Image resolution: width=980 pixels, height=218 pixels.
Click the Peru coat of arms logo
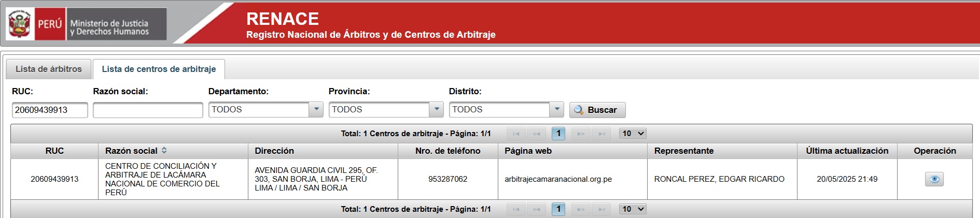pyautogui.click(x=20, y=24)
